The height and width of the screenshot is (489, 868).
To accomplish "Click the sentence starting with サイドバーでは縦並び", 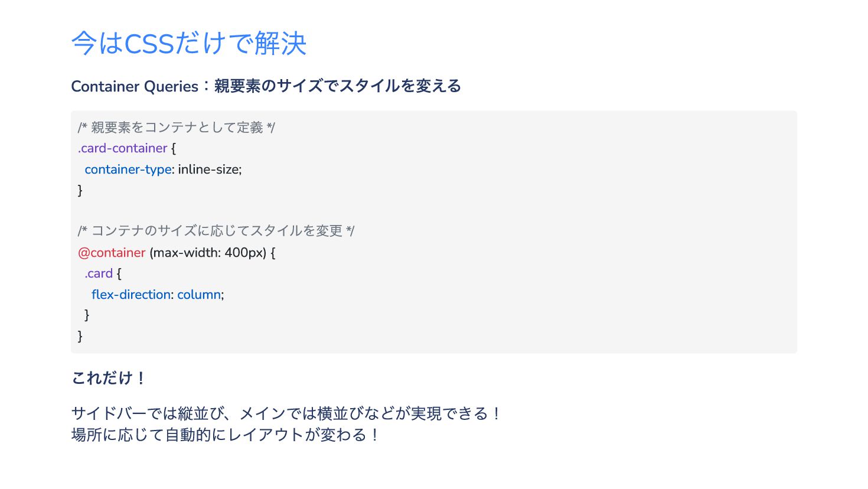I will tap(286, 413).
